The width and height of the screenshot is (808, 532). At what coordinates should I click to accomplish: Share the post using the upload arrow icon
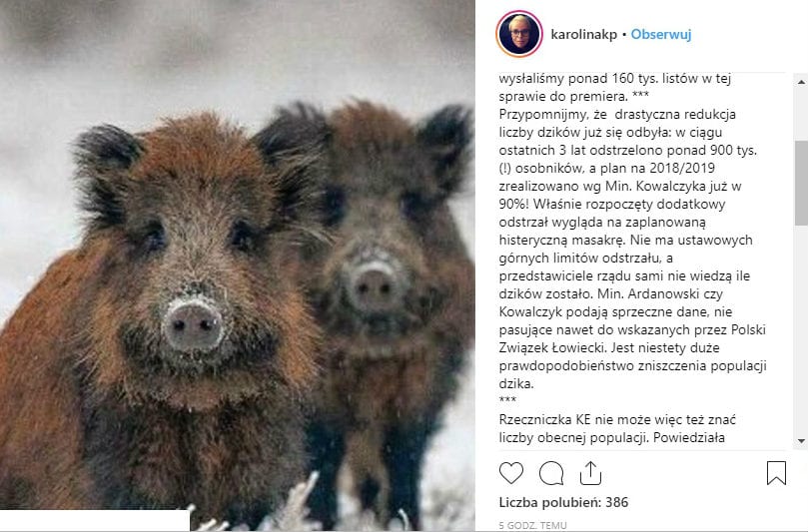pos(590,473)
